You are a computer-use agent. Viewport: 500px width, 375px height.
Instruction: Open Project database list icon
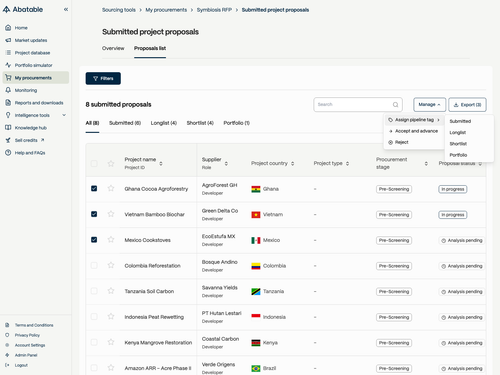pyautogui.click(x=8, y=53)
